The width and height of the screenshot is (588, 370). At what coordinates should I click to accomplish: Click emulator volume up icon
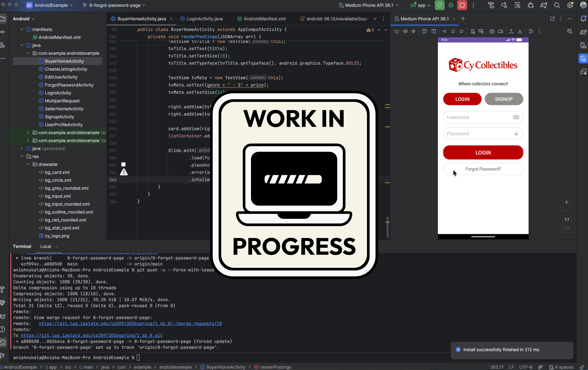point(405,31)
